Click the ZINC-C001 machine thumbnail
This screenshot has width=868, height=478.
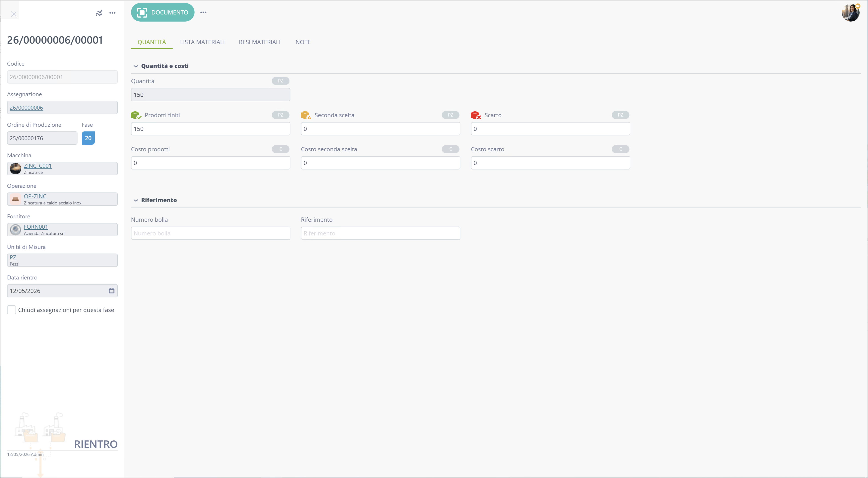point(16,168)
